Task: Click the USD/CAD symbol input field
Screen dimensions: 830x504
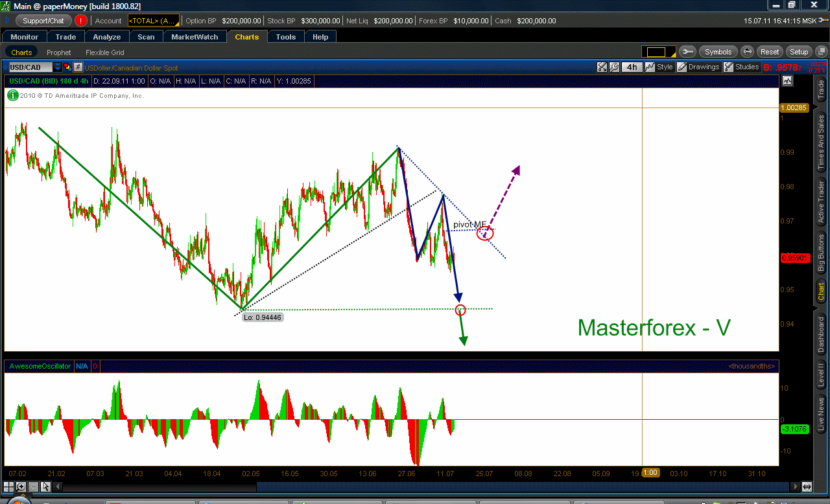Action: point(30,67)
